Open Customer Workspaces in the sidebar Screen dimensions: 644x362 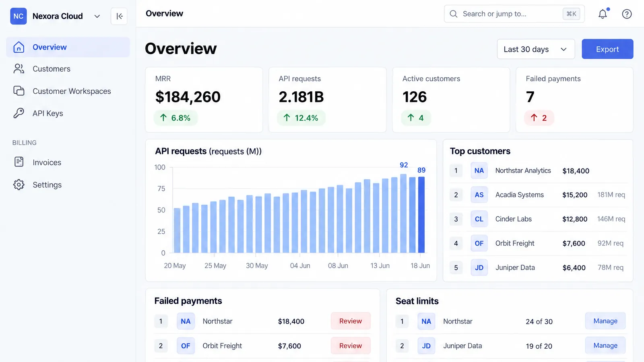(68, 91)
